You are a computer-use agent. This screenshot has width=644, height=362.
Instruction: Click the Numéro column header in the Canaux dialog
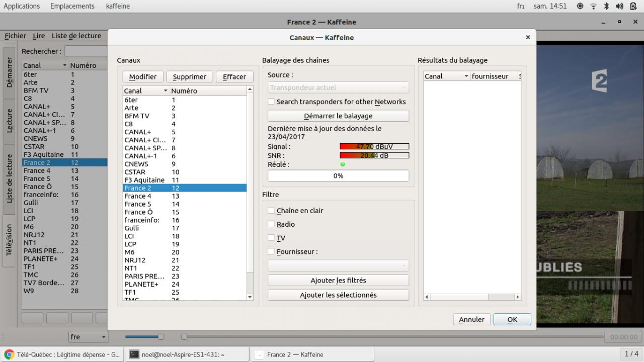[208, 91]
